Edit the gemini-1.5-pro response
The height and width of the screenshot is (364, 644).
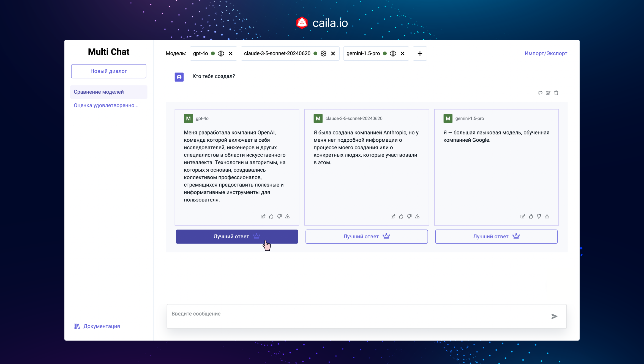point(523,216)
